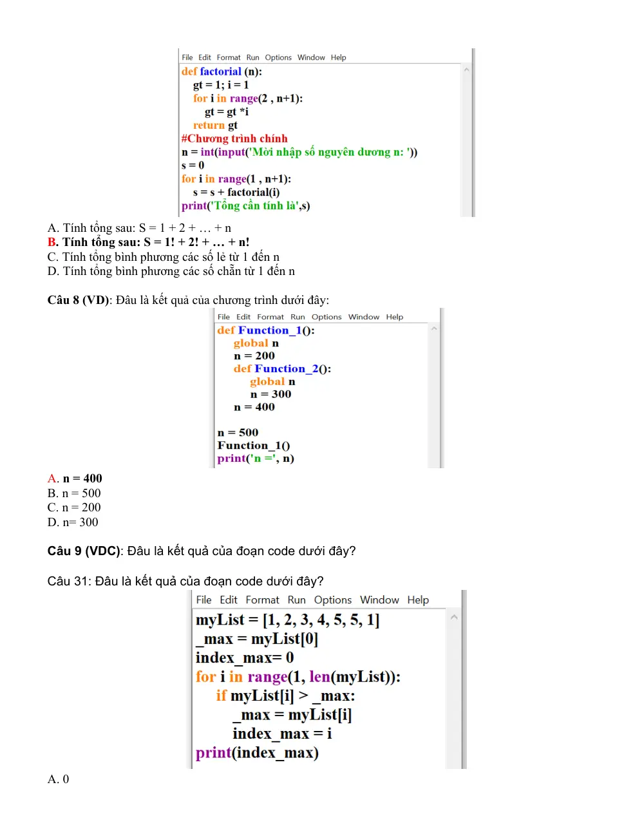This screenshot has width=644, height=834.
Task: Click the 'return gt' code line
Action: 215,125
